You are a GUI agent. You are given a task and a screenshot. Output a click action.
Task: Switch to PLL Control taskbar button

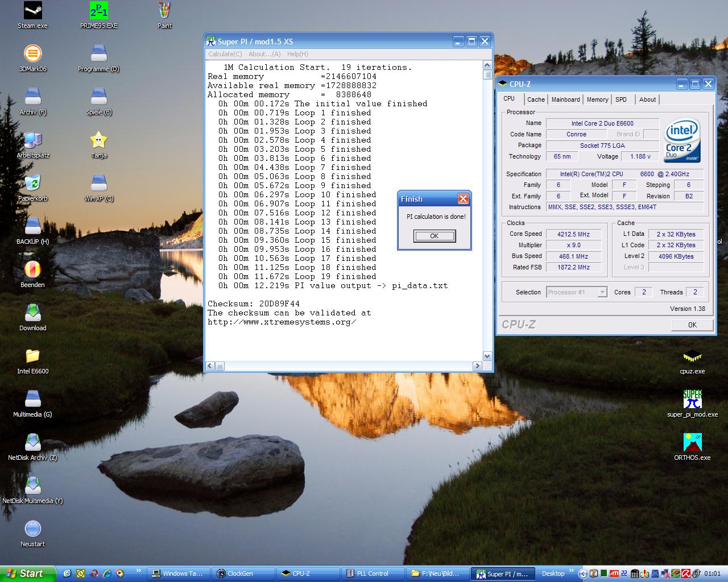click(x=373, y=573)
